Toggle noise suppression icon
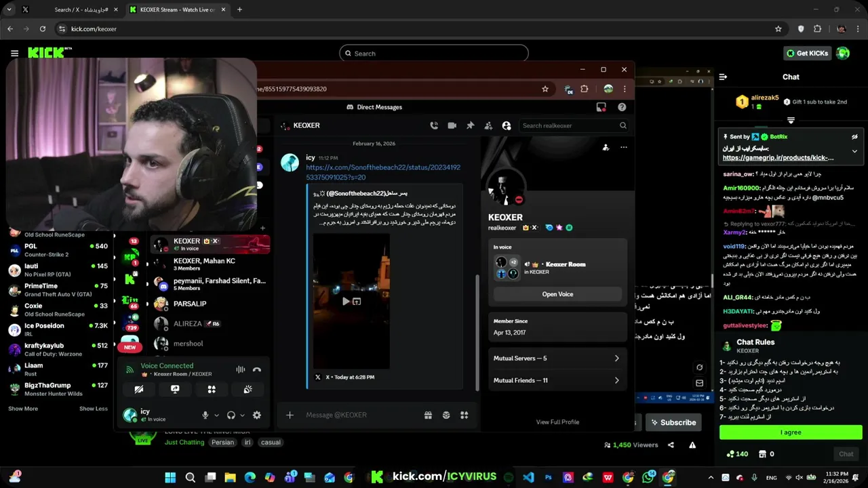The width and height of the screenshot is (868, 488). [x=240, y=369]
